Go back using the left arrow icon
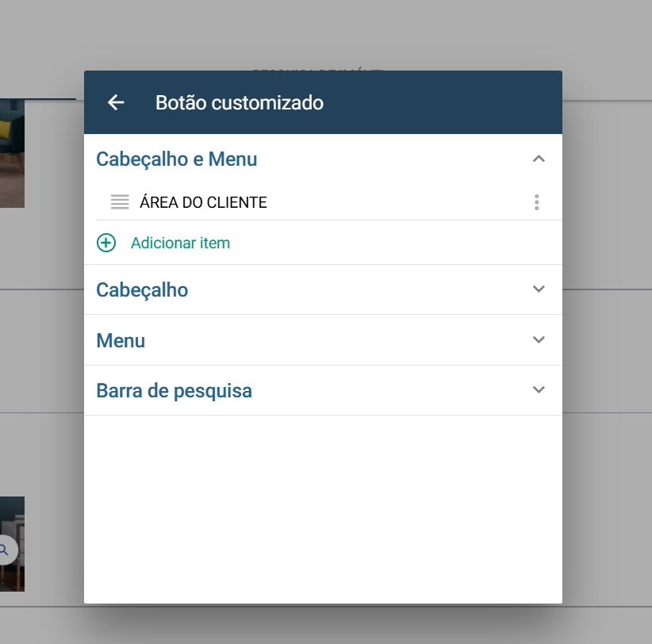The height and width of the screenshot is (644, 652). 116,102
